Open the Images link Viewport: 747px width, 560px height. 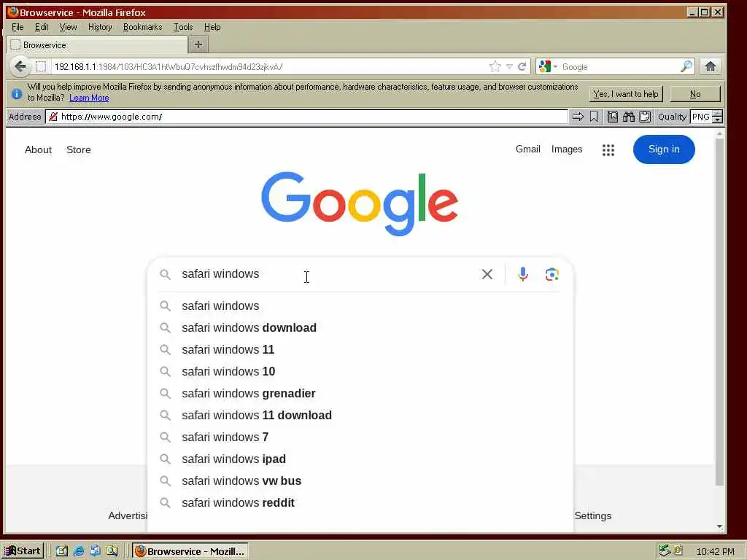click(x=566, y=149)
